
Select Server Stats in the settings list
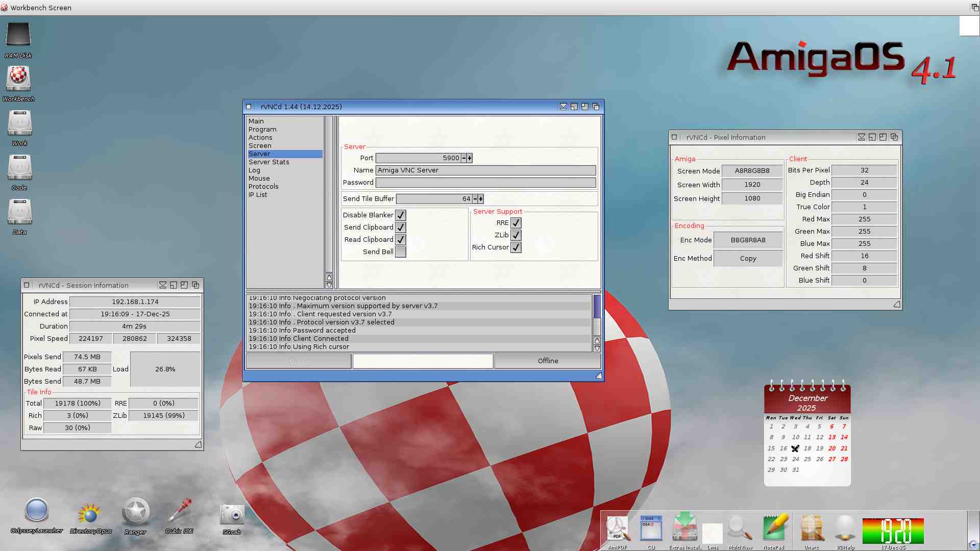click(x=269, y=162)
